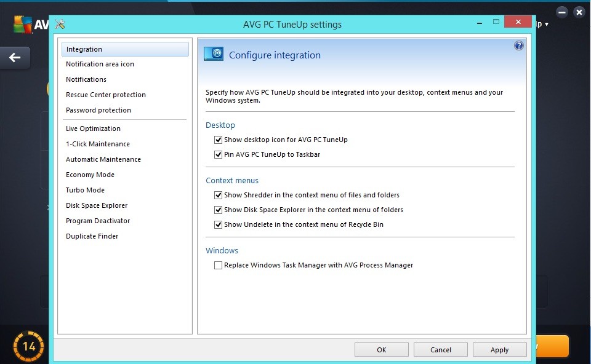Uncheck Pin AVG PC TuneUp to Taskbar
This screenshot has width=591, height=364.
point(218,154)
